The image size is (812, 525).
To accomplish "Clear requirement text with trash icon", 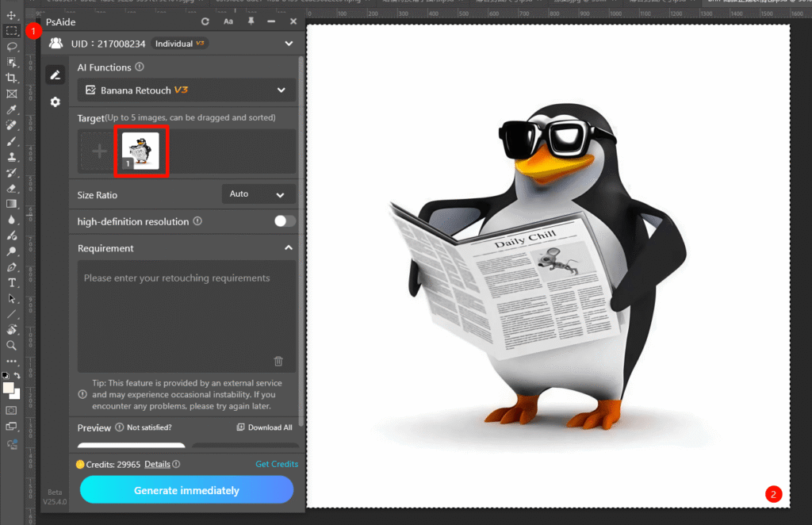I will tap(278, 362).
